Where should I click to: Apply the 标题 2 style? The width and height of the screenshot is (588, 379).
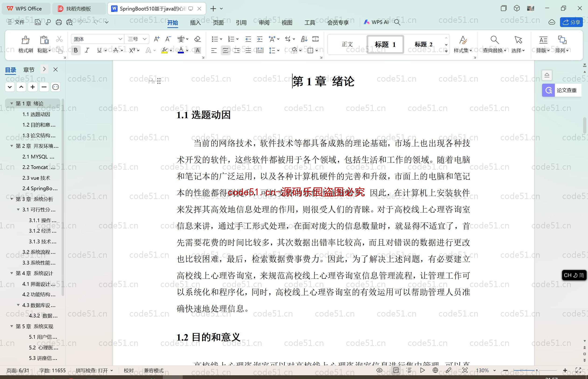tap(423, 44)
